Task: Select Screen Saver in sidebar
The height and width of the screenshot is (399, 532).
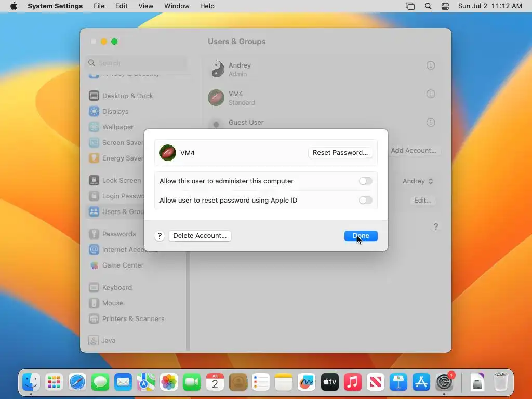Action: coord(115,143)
